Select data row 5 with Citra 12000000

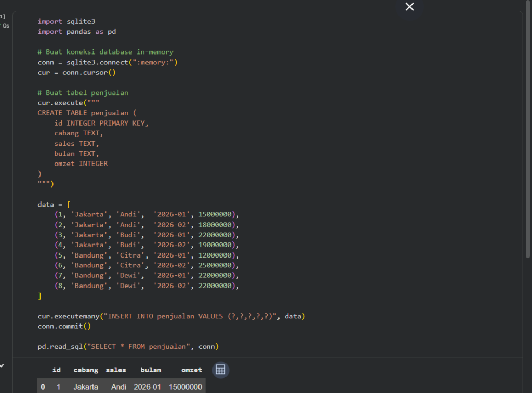[x=147, y=255]
